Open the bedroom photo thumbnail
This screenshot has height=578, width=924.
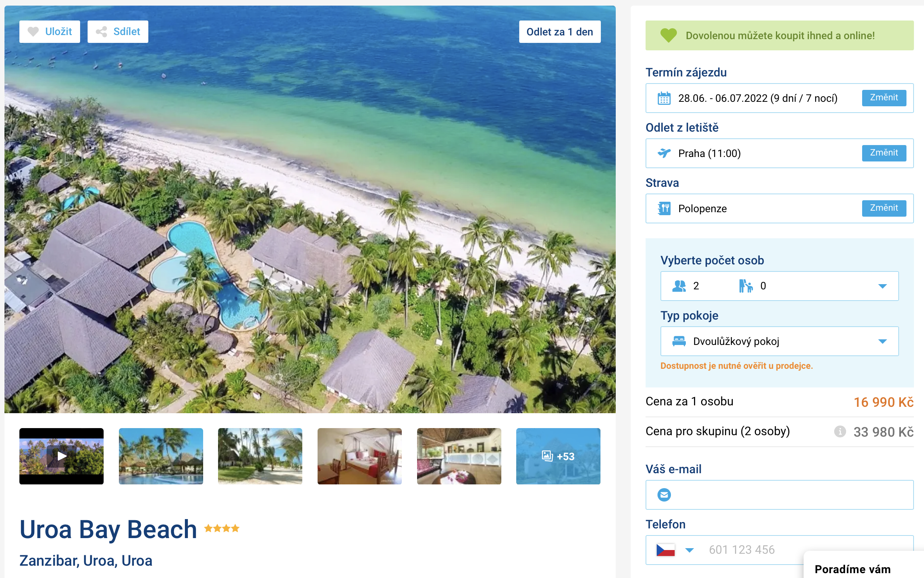359,456
